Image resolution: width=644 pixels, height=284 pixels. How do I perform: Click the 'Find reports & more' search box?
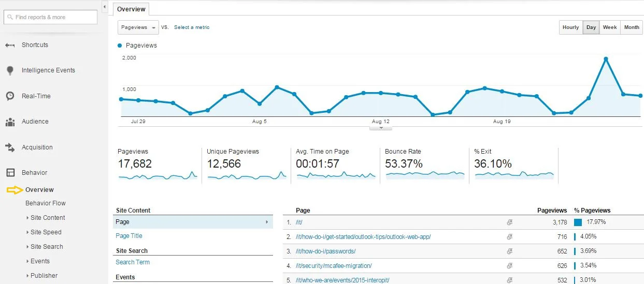tap(50, 17)
